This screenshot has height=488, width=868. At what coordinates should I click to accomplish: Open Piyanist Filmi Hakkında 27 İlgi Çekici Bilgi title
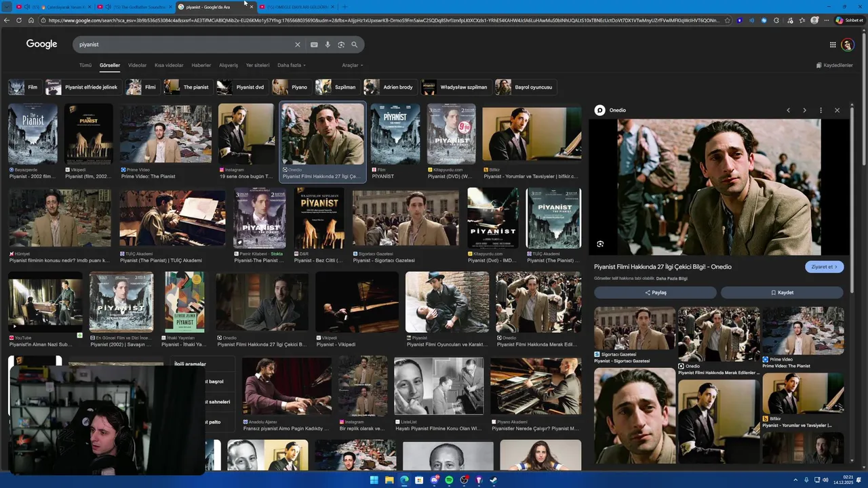[663, 267]
